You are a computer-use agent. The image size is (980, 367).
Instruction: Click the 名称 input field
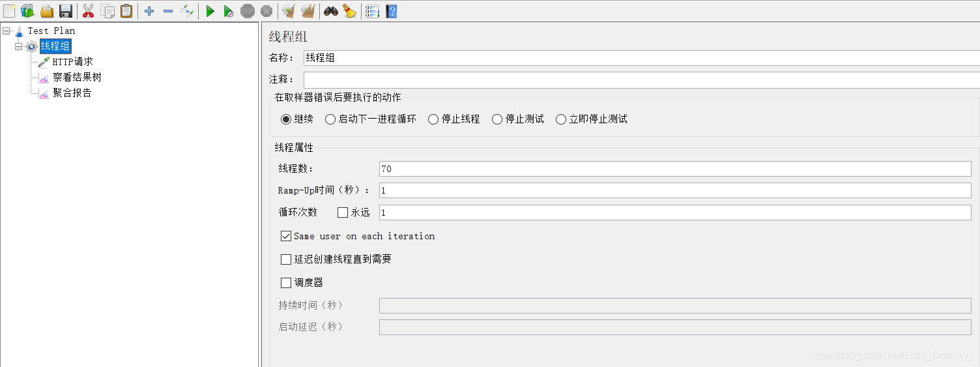click(x=641, y=57)
